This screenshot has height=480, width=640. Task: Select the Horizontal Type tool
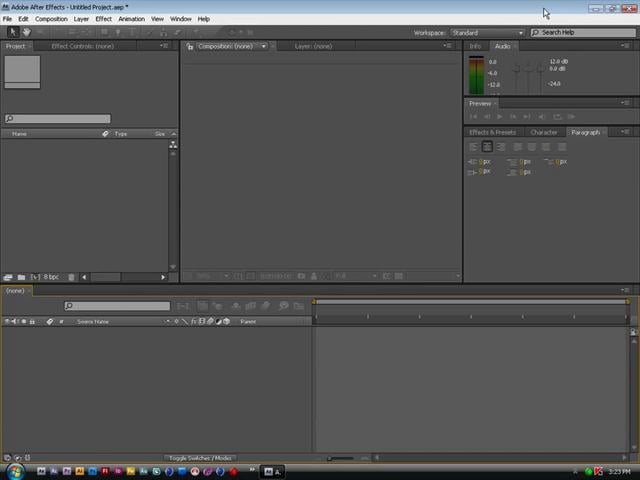tap(132, 32)
